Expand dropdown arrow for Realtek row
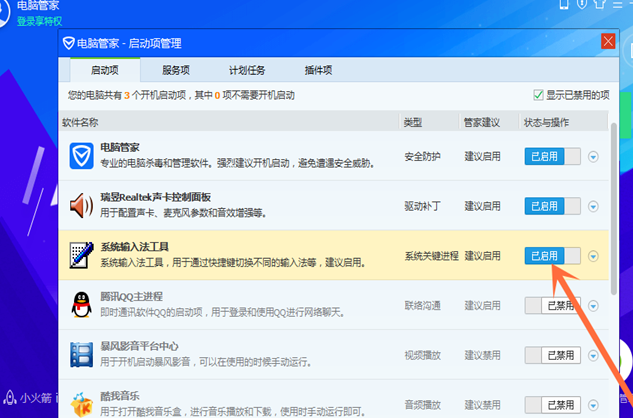The height and width of the screenshot is (418, 633). [594, 206]
